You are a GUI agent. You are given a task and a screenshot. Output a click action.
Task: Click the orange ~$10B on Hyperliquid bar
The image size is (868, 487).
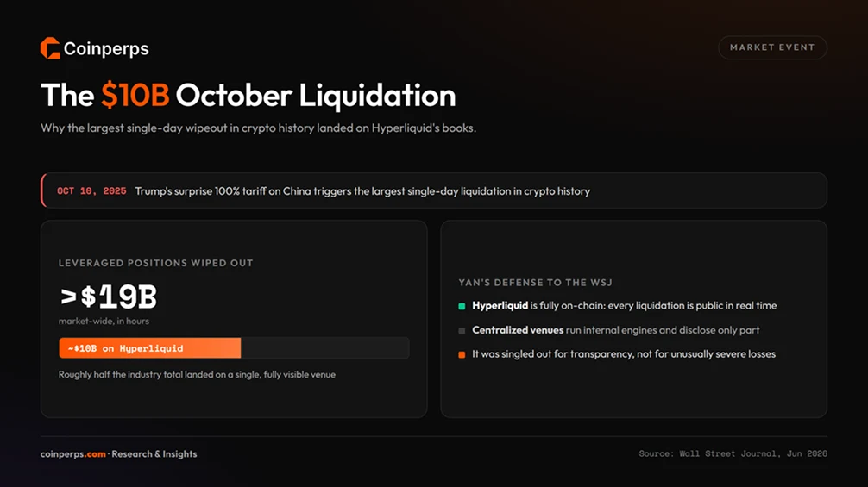pos(149,348)
